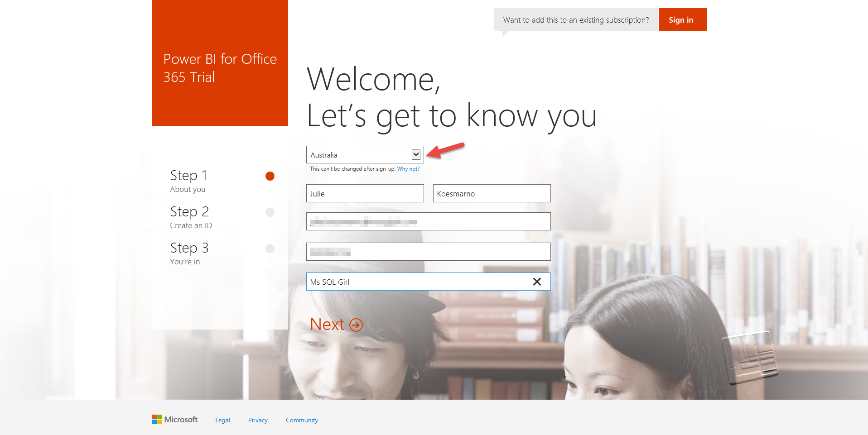
Task: Open the Australia country dropdown arrow
Action: coord(416,155)
